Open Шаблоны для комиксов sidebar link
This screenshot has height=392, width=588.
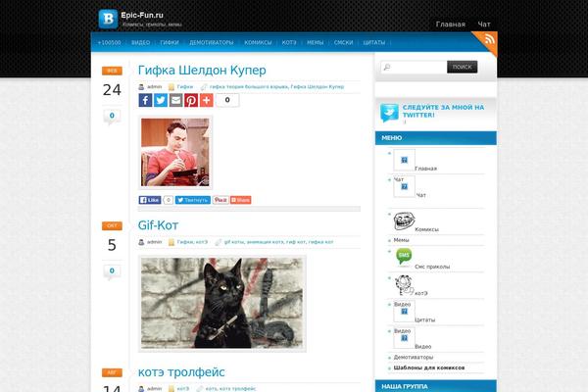(x=429, y=368)
